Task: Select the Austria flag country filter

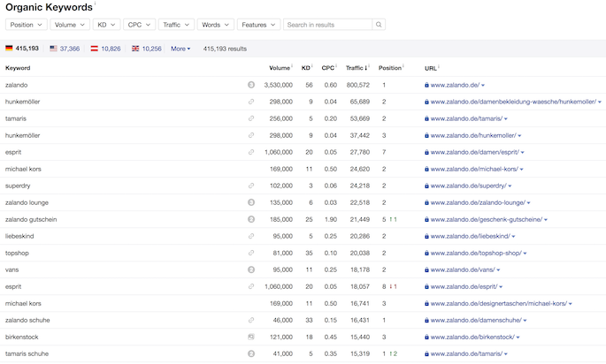Action: coord(105,49)
